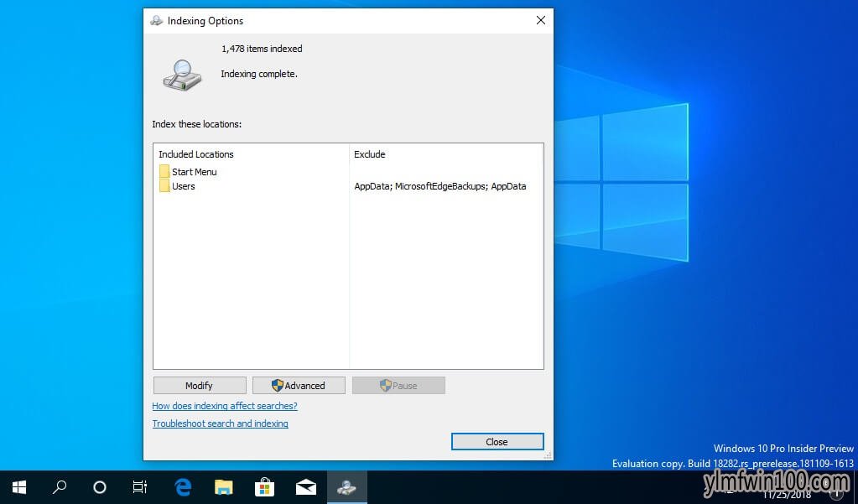This screenshot has width=858, height=504.
Task: Open File Explorer from taskbar
Action: coord(223,487)
